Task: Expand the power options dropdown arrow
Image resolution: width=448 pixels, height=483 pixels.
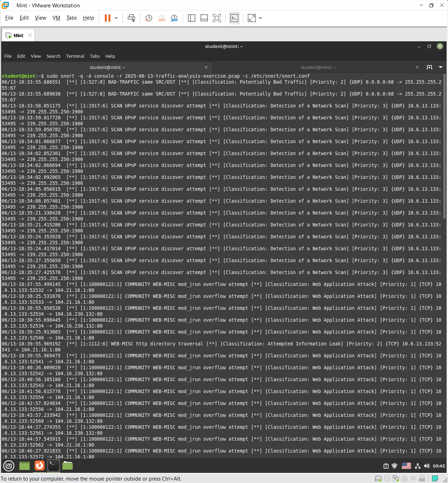Action: [x=116, y=18]
